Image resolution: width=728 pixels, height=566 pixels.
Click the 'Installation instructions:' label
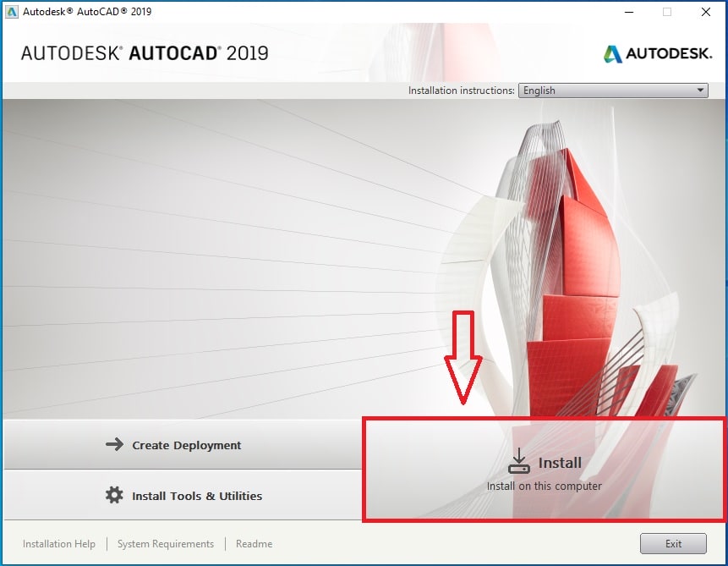462,91
